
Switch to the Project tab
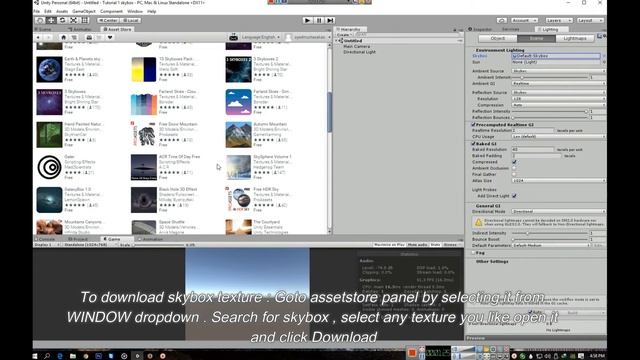(78, 239)
